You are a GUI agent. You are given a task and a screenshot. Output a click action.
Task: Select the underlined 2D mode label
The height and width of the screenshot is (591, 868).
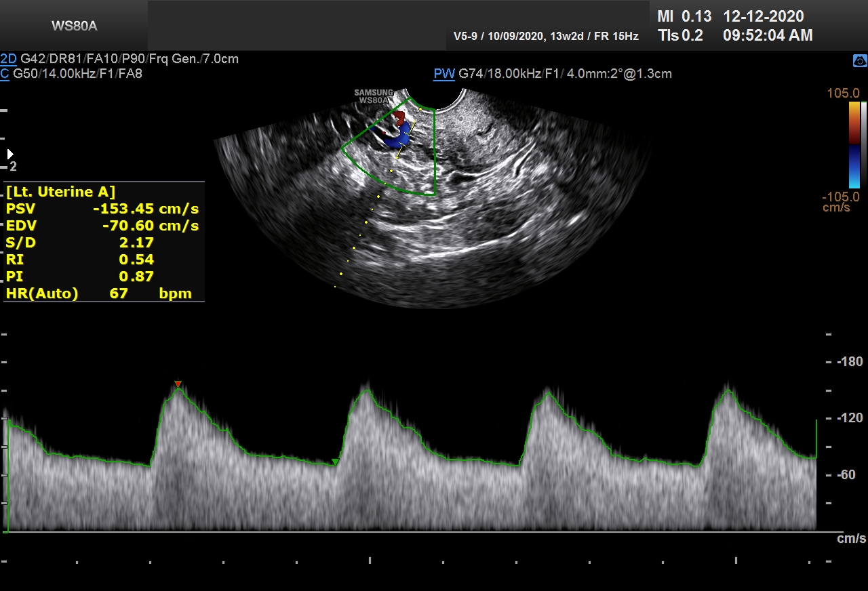click(x=9, y=59)
